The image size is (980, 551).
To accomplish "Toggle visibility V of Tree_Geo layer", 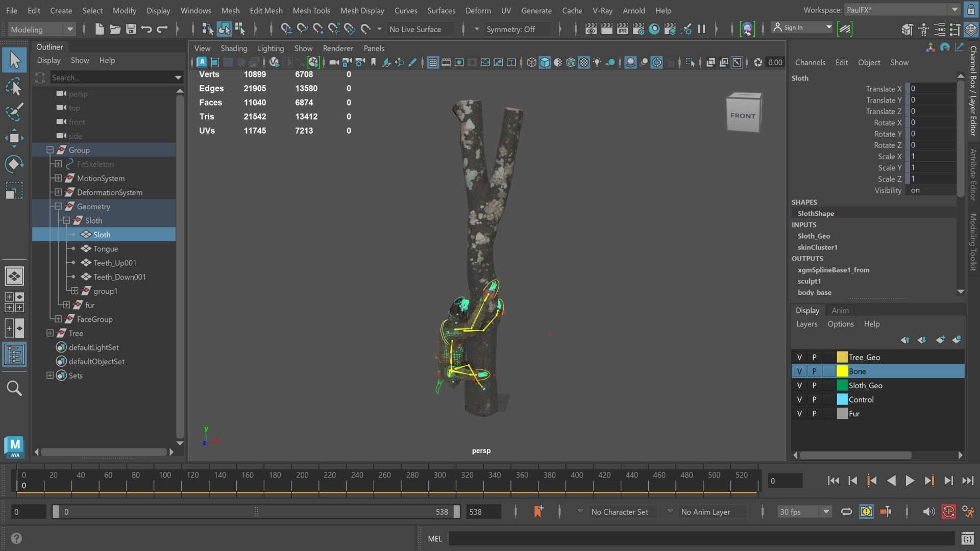I will (x=799, y=357).
